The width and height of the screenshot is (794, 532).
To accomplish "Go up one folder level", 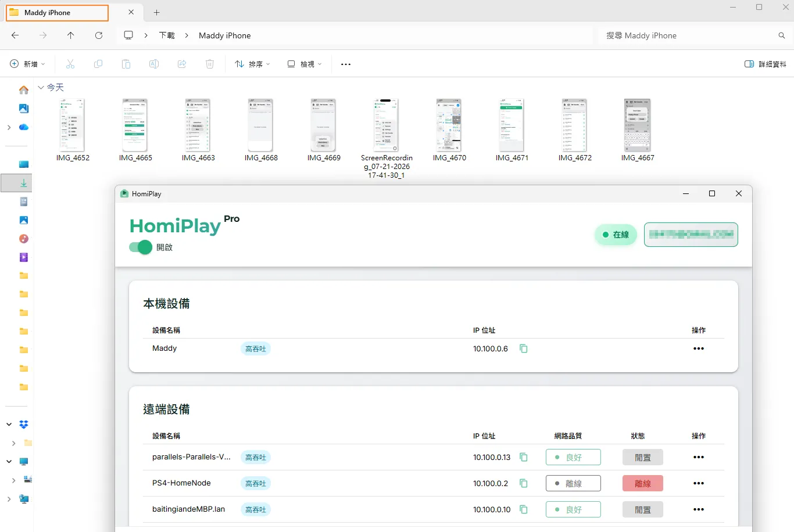I will (x=71, y=35).
